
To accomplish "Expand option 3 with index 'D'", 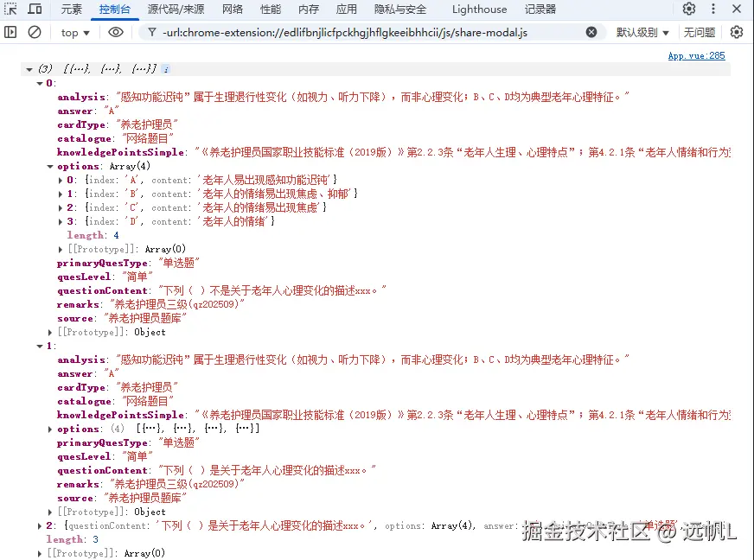I will click(x=61, y=221).
